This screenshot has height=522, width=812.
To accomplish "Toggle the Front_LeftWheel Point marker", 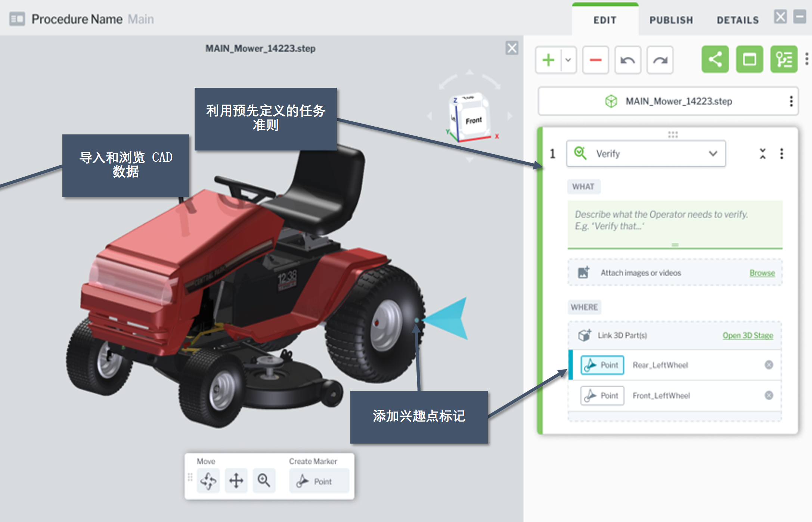I will [602, 395].
